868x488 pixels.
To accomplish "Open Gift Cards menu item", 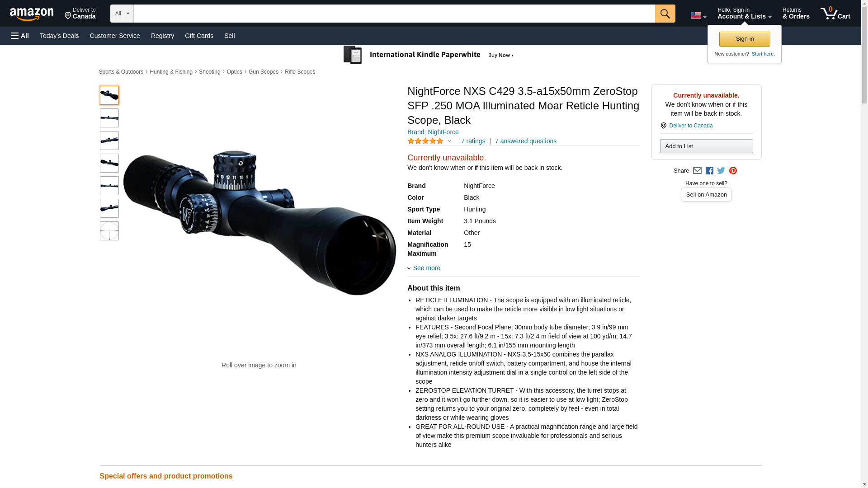I will pos(199,36).
